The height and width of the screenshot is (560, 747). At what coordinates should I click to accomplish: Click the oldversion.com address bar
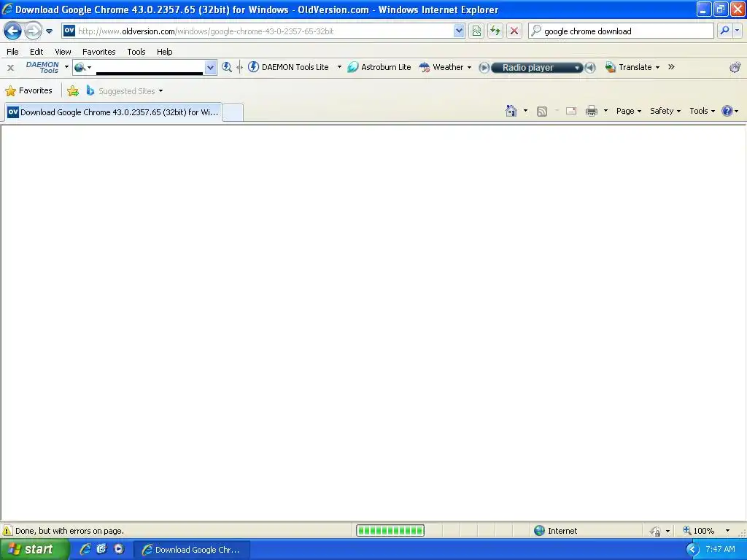[263, 31]
